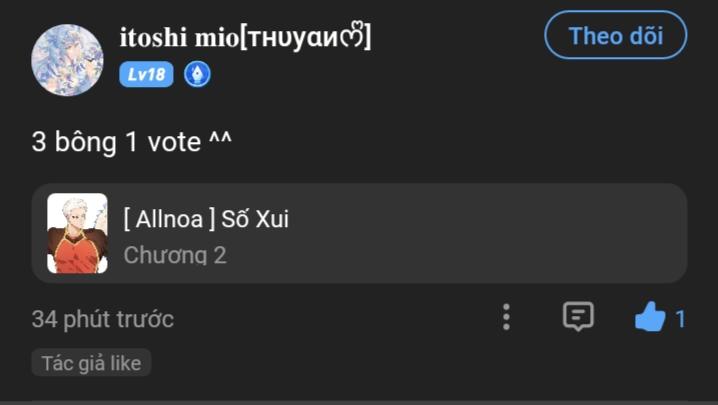Open the three-dot more options menu
Image resolution: width=718 pixels, height=405 pixels.
tap(506, 317)
